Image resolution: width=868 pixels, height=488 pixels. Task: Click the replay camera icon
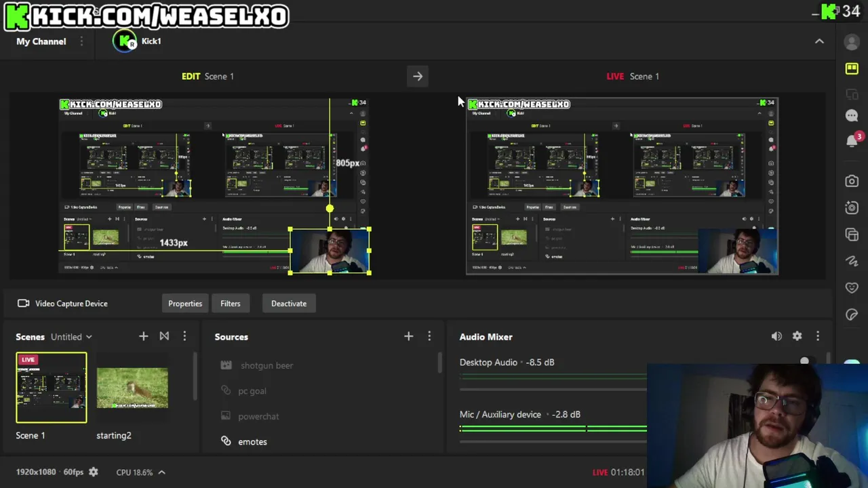[852, 207]
